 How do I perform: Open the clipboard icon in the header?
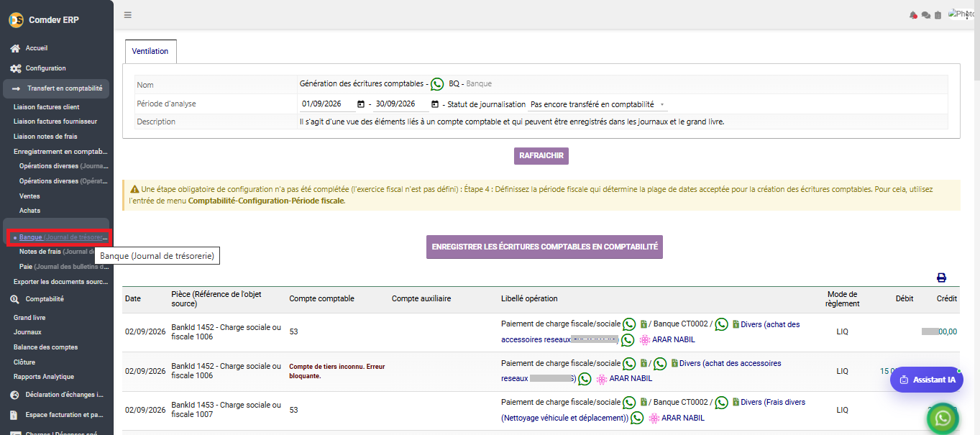coord(938,15)
